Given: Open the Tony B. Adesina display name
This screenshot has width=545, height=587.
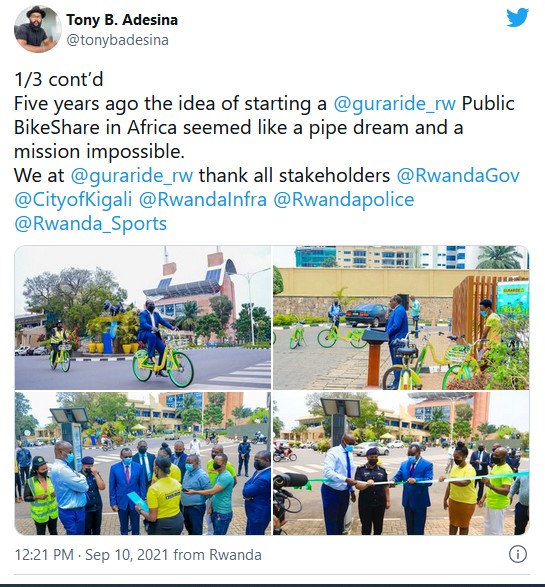Looking at the screenshot, I should click(122, 20).
